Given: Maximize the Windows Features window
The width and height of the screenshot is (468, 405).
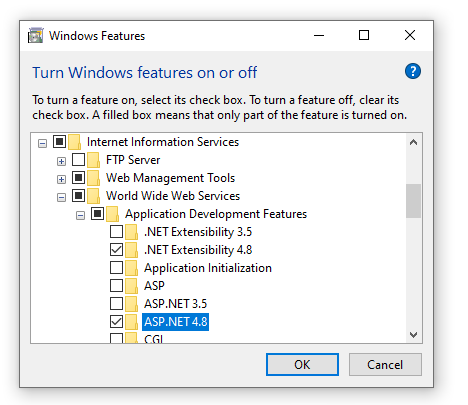Looking at the screenshot, I should (x=364, y=35).
